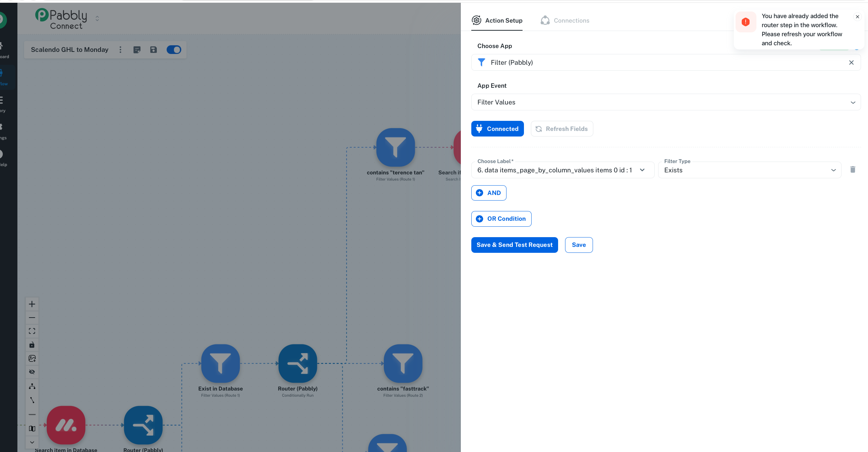Click the minimap icon in canvas toolbar
Viewport: 868px width, 452px height.
pos(32,429)
